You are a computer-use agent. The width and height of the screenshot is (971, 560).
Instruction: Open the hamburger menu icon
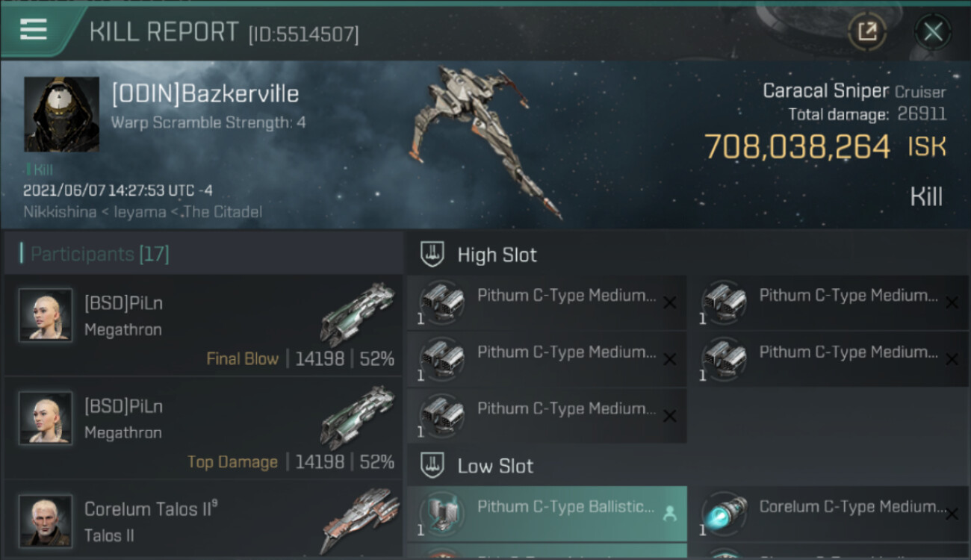34,29
